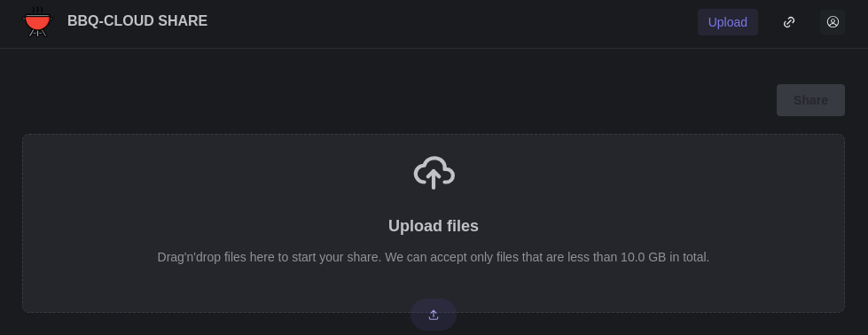This screenshot has width=868, height=335.
Task: Click the greyed-out Share button
Action: point(810,100)
